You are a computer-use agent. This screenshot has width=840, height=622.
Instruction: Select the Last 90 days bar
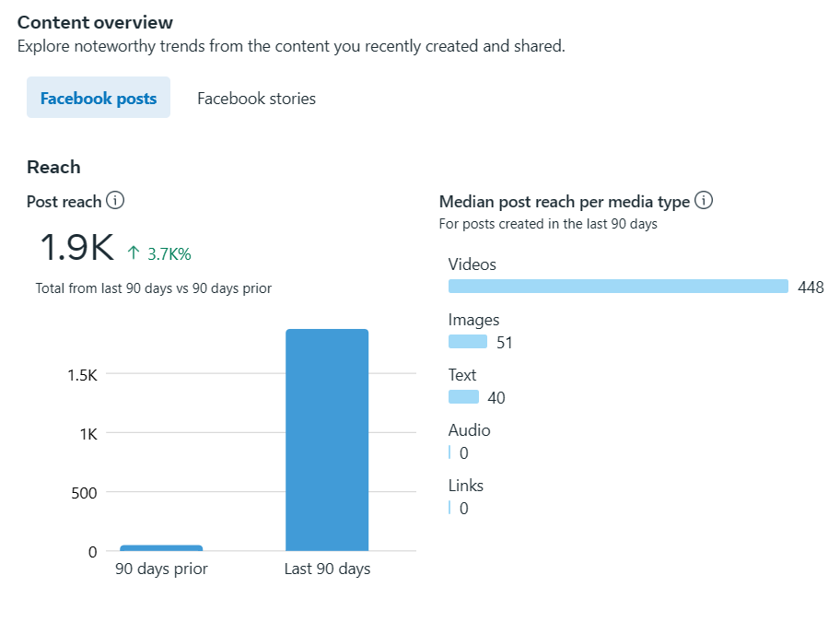coord(327,440)
